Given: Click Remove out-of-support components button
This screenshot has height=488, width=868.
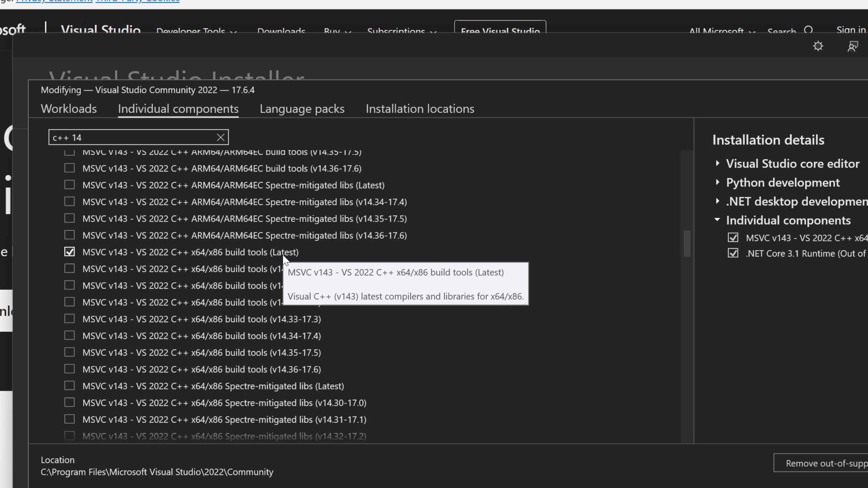Looking at the screenshot, I should [x=821, y=463].
